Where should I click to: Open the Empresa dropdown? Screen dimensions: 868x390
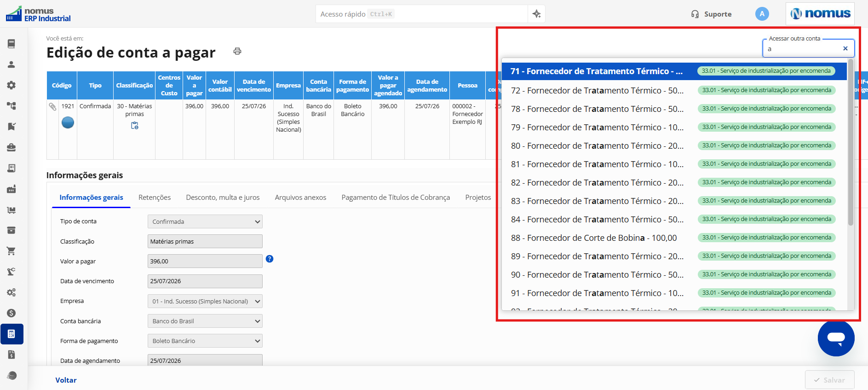tap(205, 301)
